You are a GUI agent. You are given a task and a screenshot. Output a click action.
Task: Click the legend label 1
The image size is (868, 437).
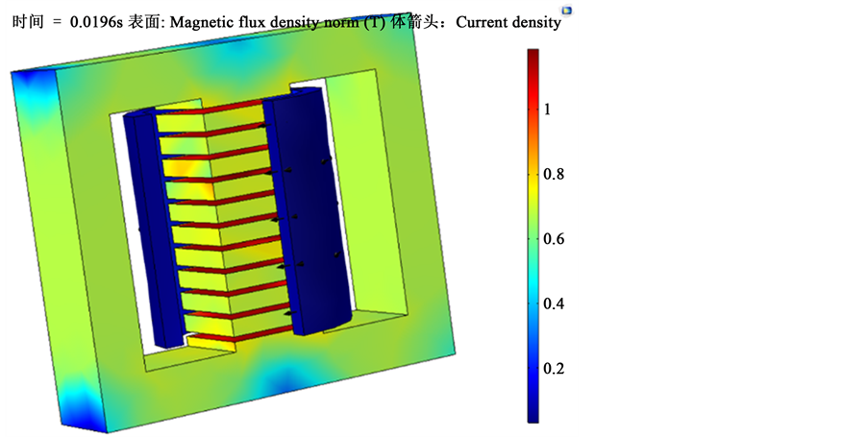point(548,109)
